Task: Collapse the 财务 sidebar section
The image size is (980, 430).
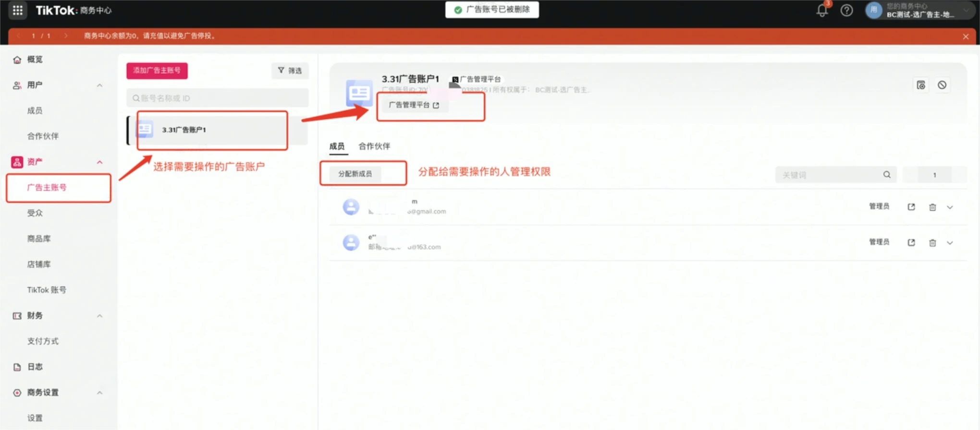Action: point(99,316)
